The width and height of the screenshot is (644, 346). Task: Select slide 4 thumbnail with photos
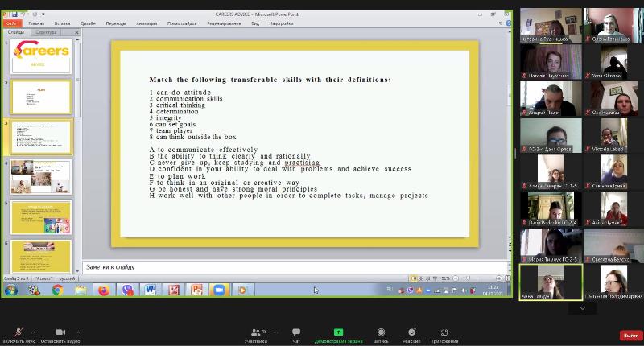click(41, 177)
